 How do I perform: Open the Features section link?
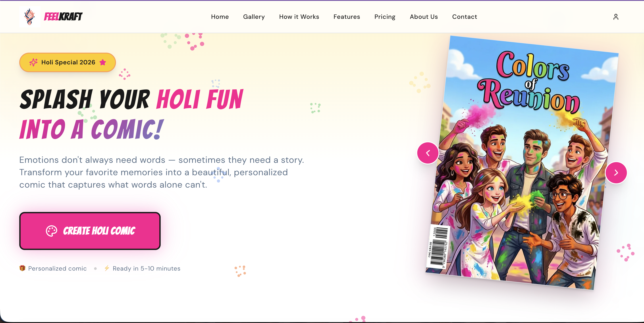point(347,17)
